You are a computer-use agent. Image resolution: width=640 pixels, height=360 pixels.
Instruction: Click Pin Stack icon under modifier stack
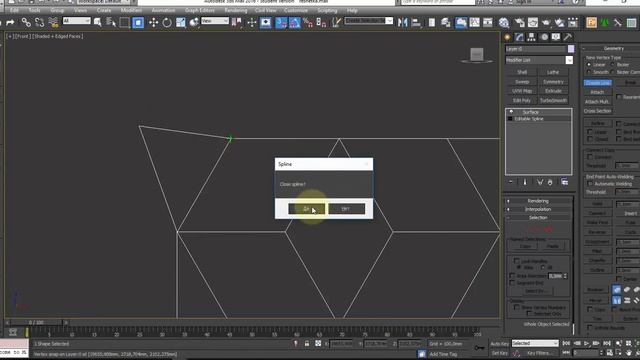511,182
